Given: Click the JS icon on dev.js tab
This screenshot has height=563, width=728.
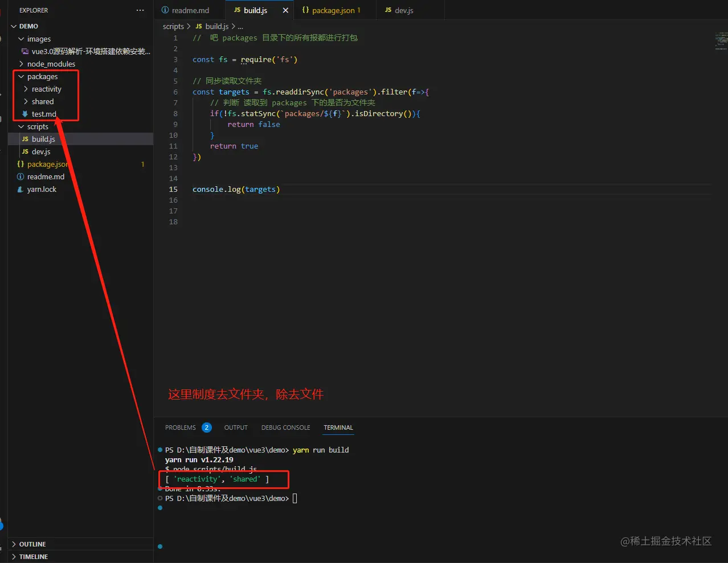Looking at the screenshot, I should (388, 10).
